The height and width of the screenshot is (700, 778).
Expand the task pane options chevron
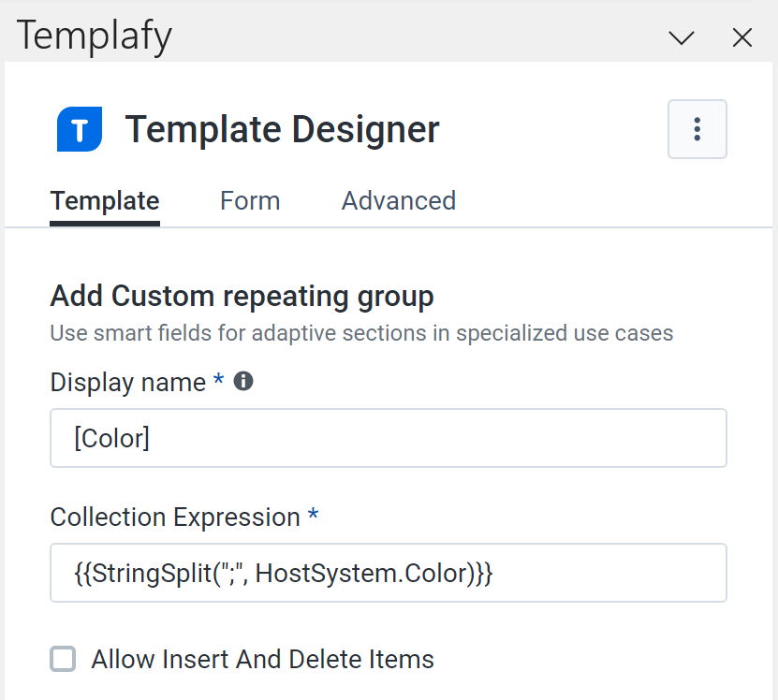[682, 37]
